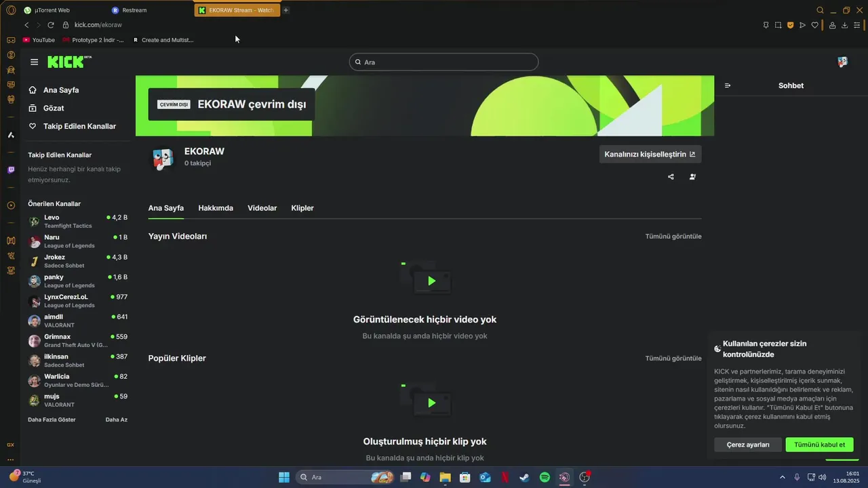Open recommended channel Warlicia
The image size is (868, 488).
77,380
